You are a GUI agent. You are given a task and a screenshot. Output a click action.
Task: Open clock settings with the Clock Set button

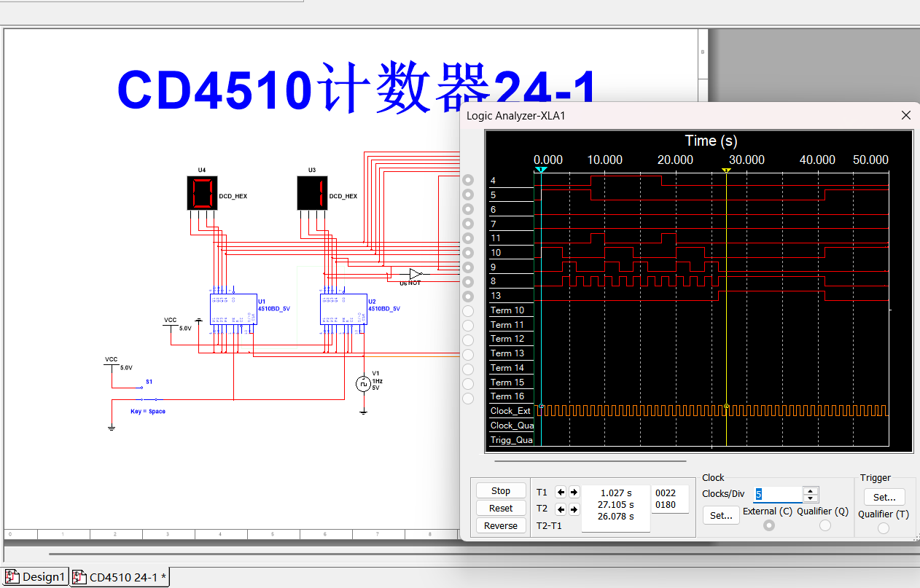(x=720, y=515)
